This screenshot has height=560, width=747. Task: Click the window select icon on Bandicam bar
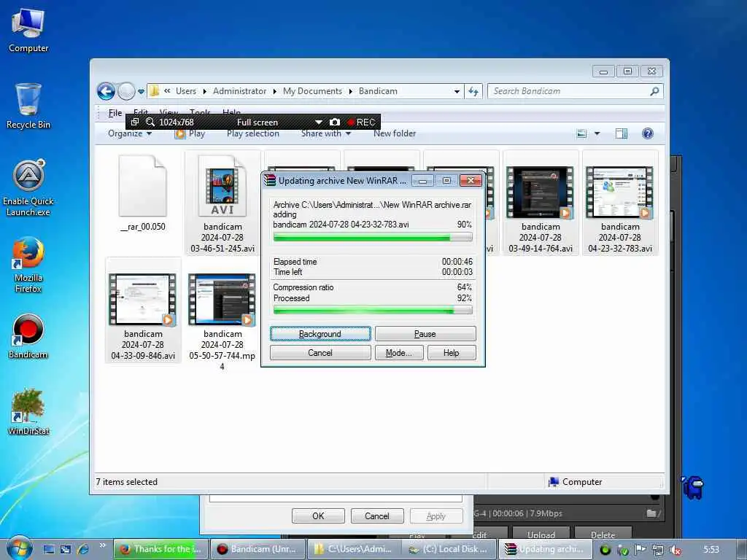point(135,122)
